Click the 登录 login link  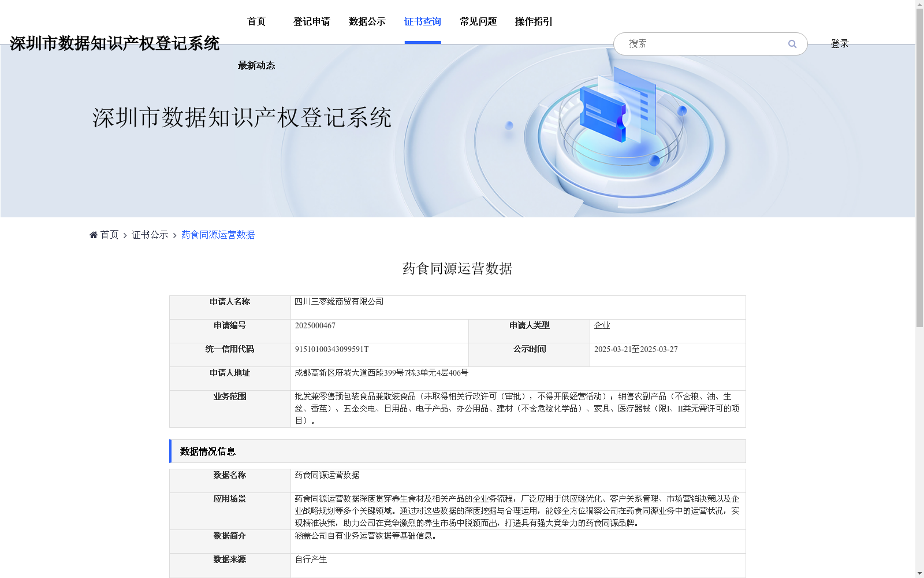840,43
